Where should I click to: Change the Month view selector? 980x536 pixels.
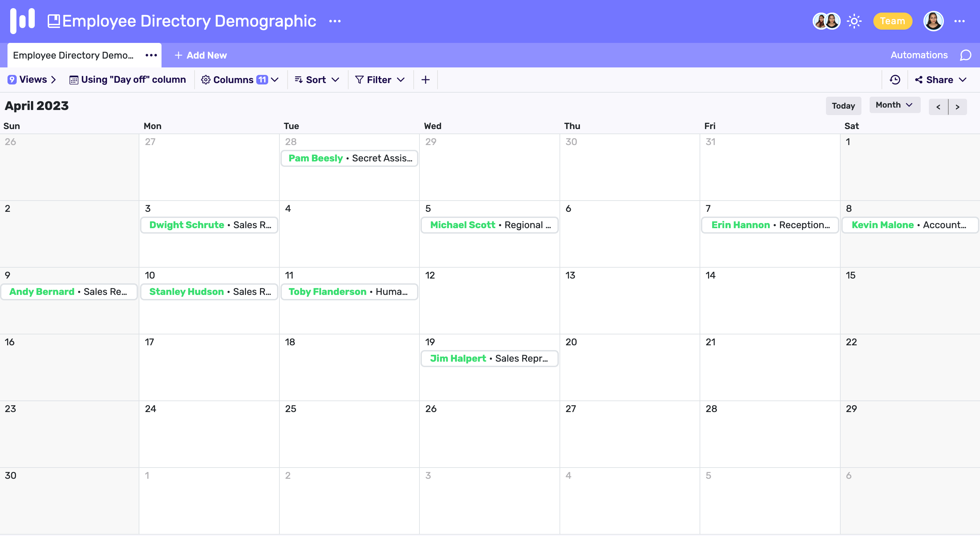tap(894, 105)
